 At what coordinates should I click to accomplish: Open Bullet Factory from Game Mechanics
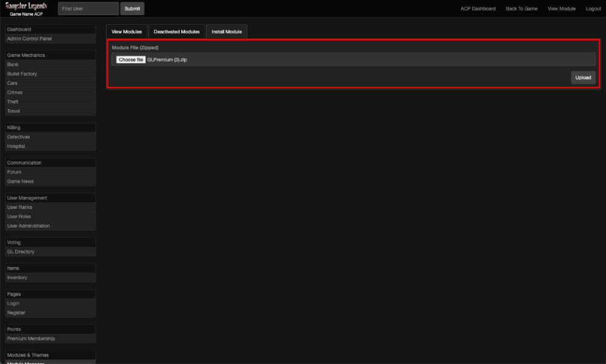22,74
